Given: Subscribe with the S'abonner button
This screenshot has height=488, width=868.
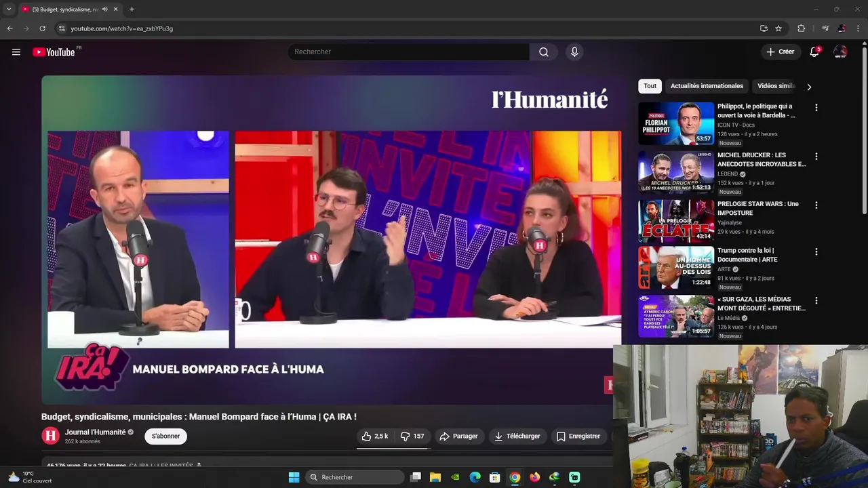Looking at the screenshot, I should pos(166,436).
